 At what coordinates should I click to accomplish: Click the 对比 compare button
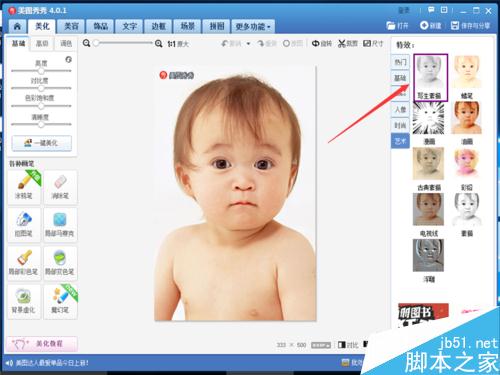(348, 345)
